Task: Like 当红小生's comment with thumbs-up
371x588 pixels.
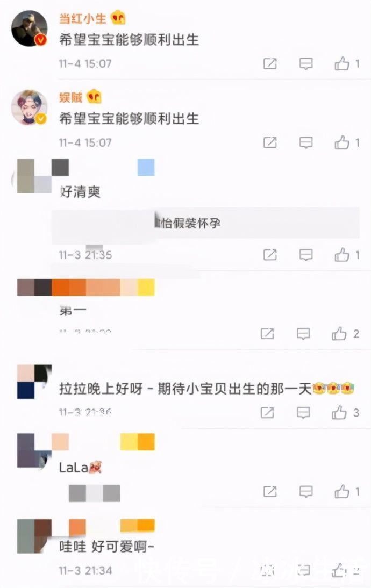Action: tap(342, 64)
